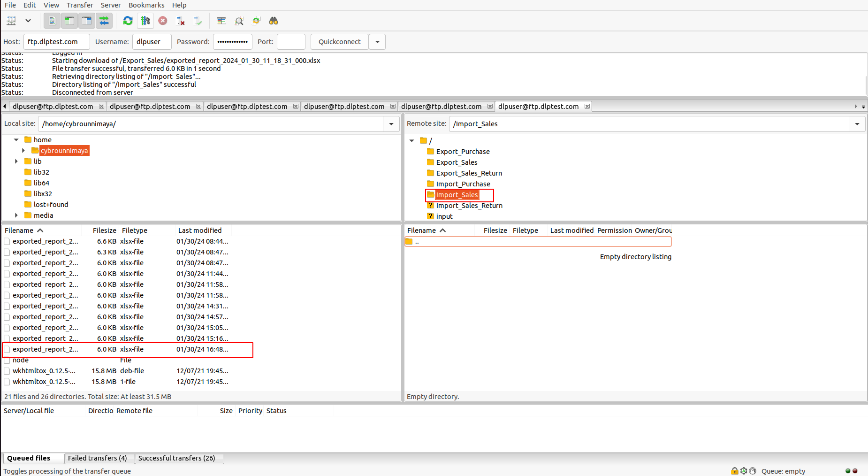The image size is (868, 476).
Task: Open the Remote site path dropdown
Action: pos(857,124)
